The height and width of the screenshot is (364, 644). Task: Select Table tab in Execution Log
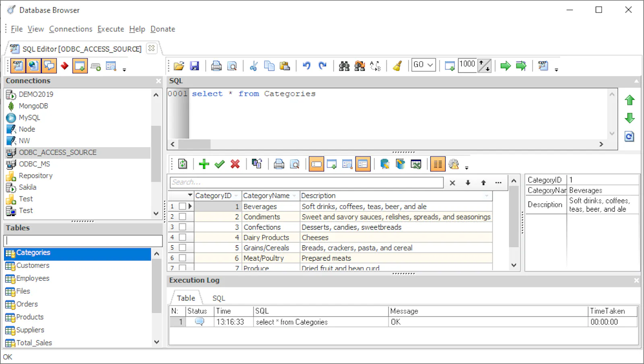pyautogui.click(x=186, y=298)
